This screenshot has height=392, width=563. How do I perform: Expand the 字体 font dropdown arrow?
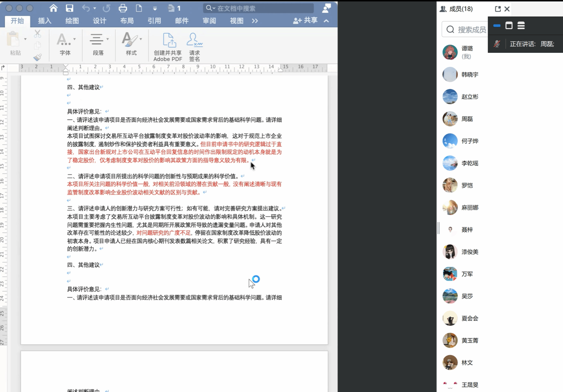point(74,39)
